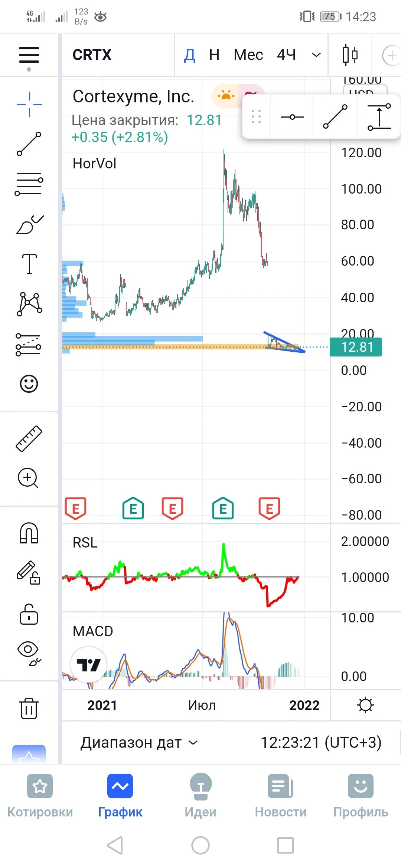Open the emoji icons tool
The height and width of the screenshot is (868, 401).
[29, 384]
